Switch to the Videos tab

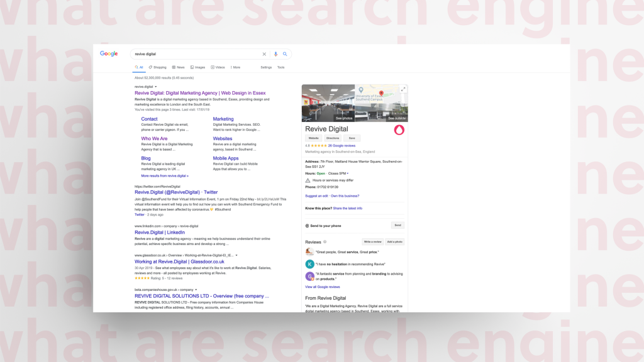218,67
